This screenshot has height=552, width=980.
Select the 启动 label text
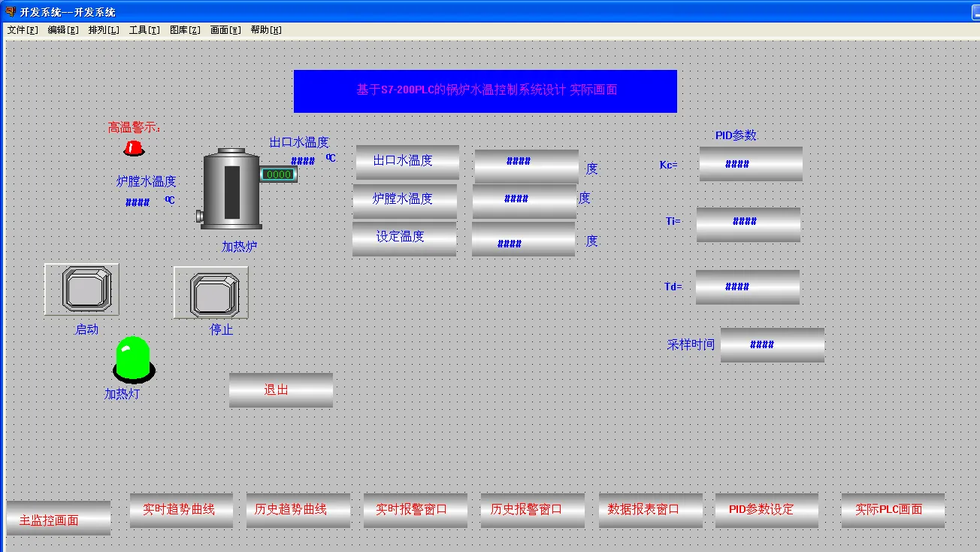click(x=86, y=329)
